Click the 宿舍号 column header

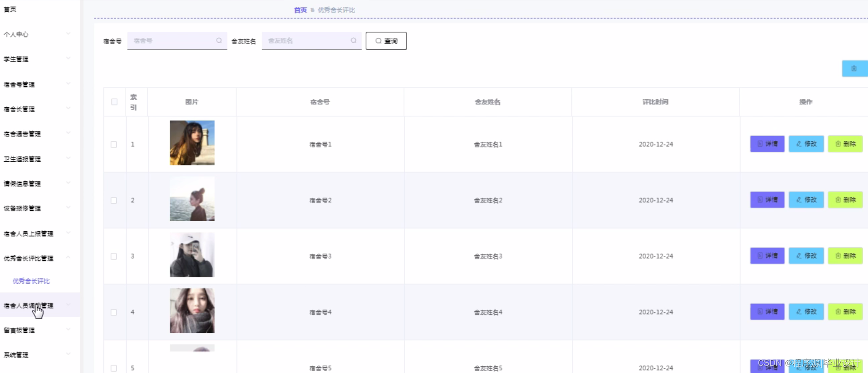coord(320,102)
